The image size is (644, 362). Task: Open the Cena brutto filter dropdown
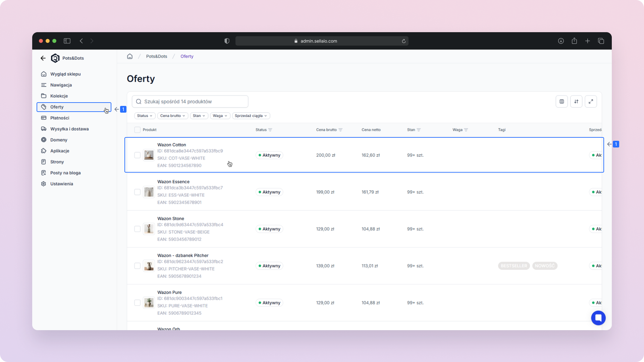click(x=172, y=116)
